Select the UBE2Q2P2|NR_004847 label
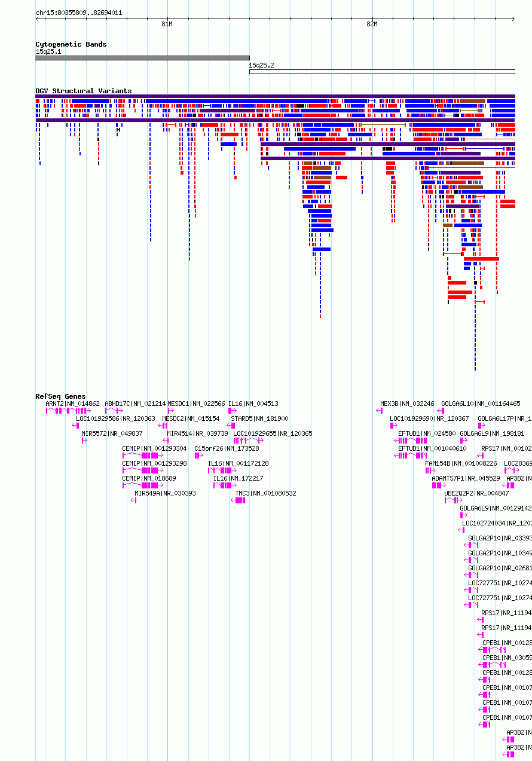This screenshot has width=532, height=761. pyautogui.click(x=477, y=493)
